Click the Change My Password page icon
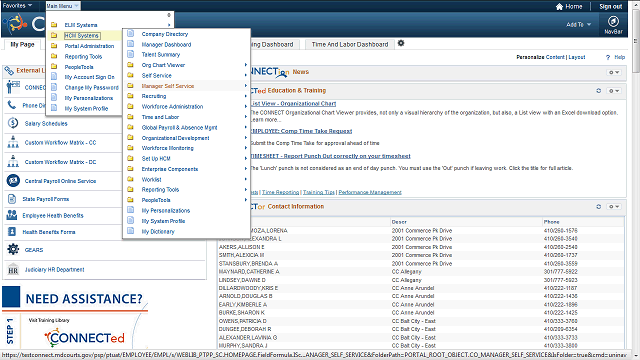 [x=54, y=87]
